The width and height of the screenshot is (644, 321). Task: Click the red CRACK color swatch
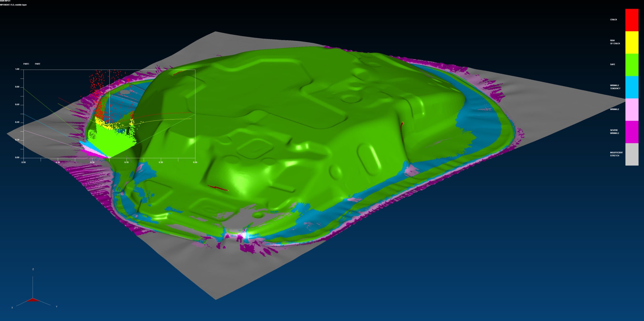click(632, 20)
